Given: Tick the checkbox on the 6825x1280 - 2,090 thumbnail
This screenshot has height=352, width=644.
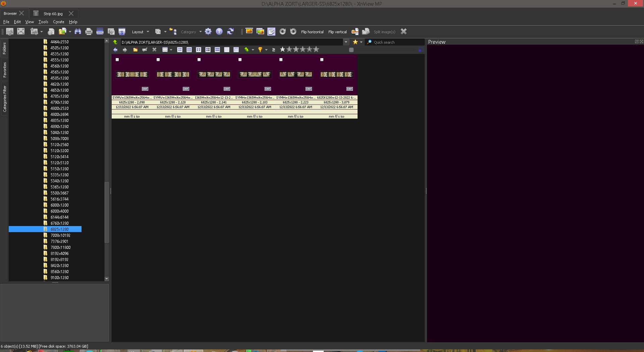Looking at the screenshot, I should coord(117,60).
